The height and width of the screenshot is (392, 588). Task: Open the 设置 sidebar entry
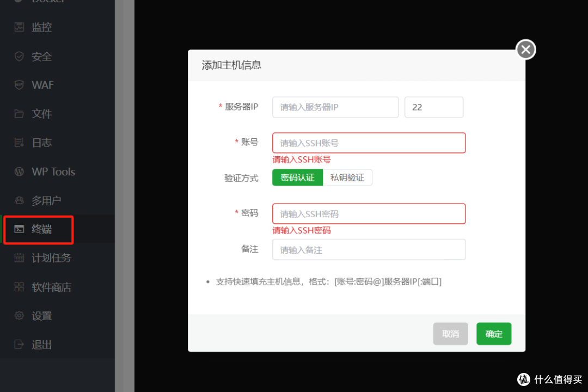pyautogui.click(x=57, y=316)
